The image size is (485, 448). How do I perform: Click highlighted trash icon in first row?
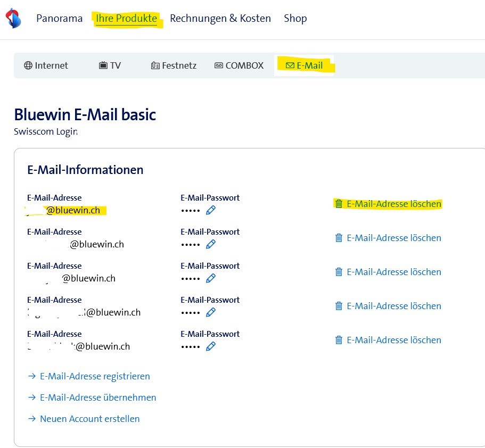click(339, 204)
